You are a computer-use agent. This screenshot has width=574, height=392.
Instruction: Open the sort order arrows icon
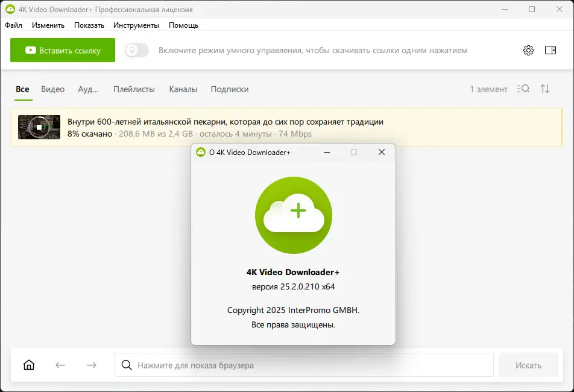tap(544, 89)
